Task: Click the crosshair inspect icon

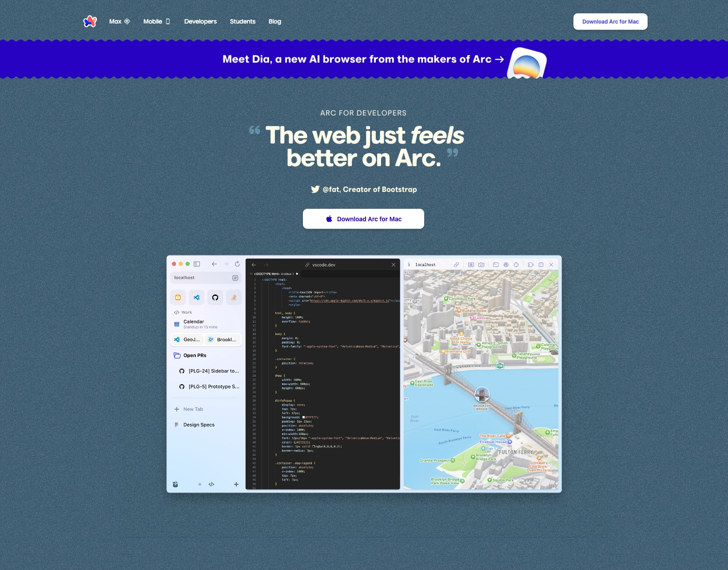Action: click(516, 265)
